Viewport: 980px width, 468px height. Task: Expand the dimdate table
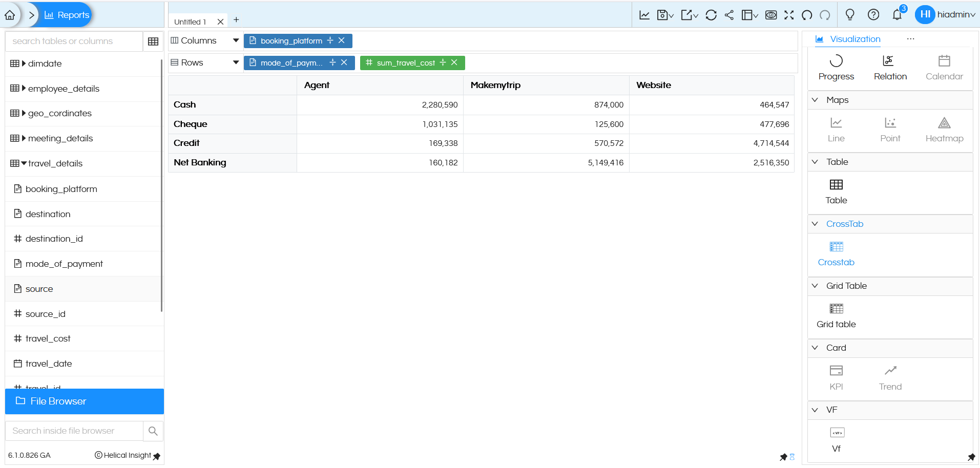(x=23, y=63)
